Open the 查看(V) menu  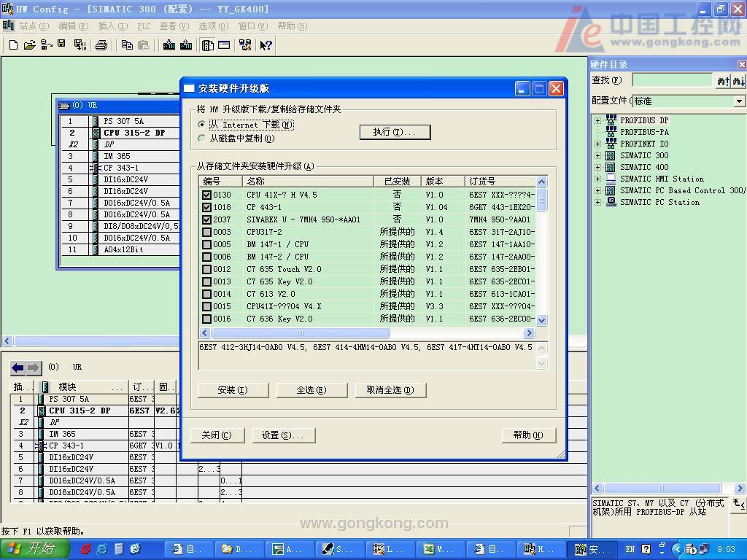coord(174,26)
